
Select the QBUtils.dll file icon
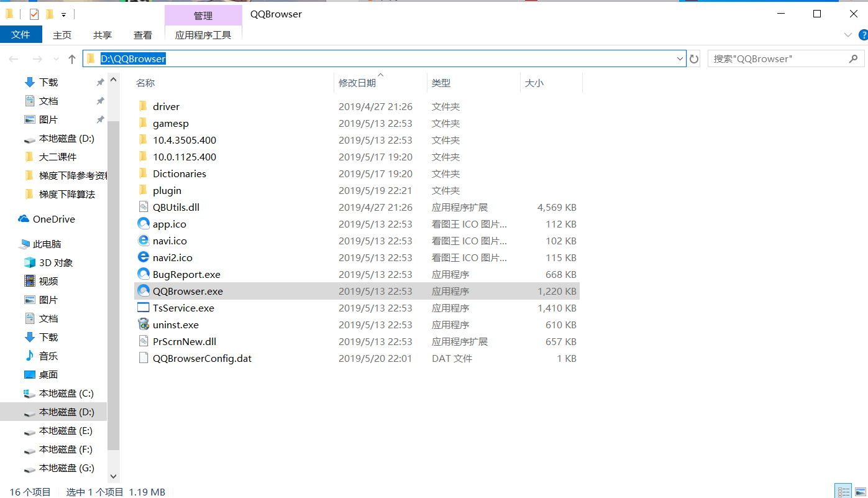coord(143,207)
